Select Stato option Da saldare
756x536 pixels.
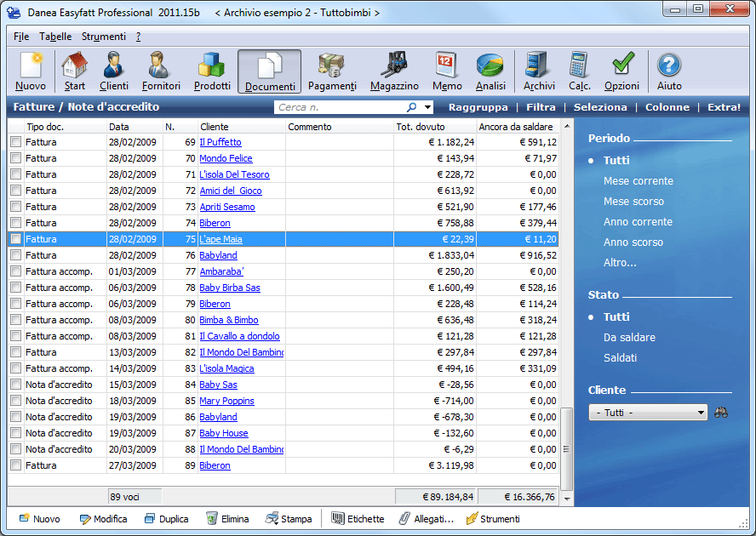pos(629,338)
